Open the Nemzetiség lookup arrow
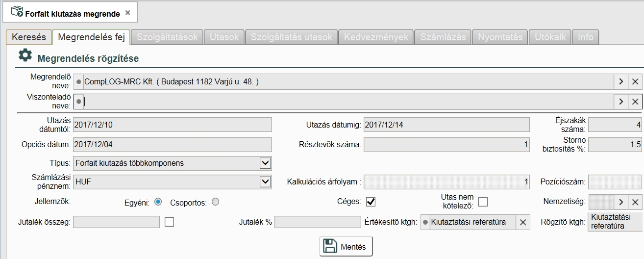The width and height of the screenshot is (644, 259). pos(621,202)
